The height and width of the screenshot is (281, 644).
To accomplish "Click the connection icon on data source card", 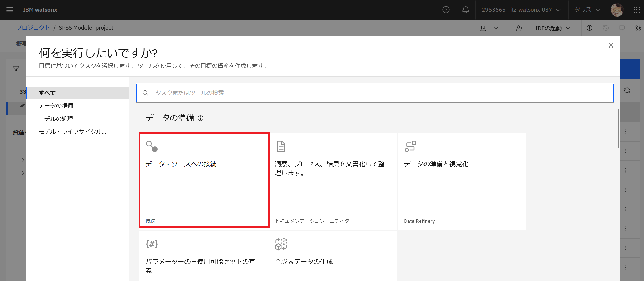I will [152, 146].
